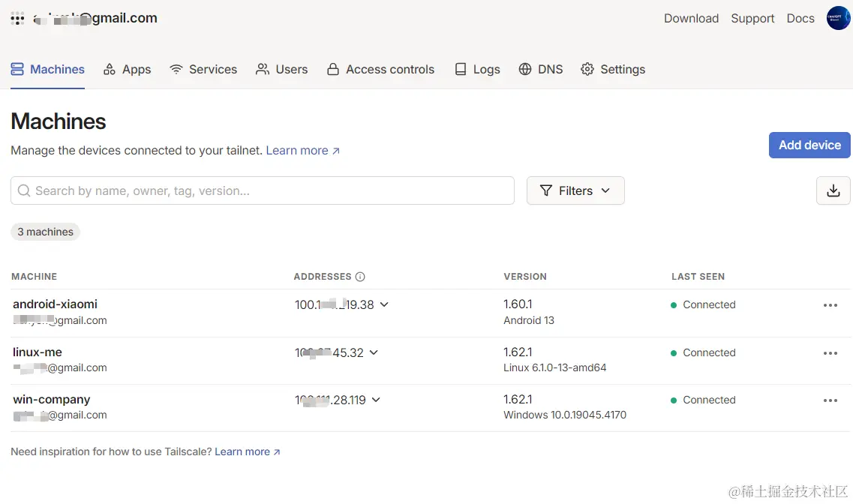This screenshot has width=853, height=504.
Task: Expand android-xiaomi address list chevron
Action: tap(384, 304)
